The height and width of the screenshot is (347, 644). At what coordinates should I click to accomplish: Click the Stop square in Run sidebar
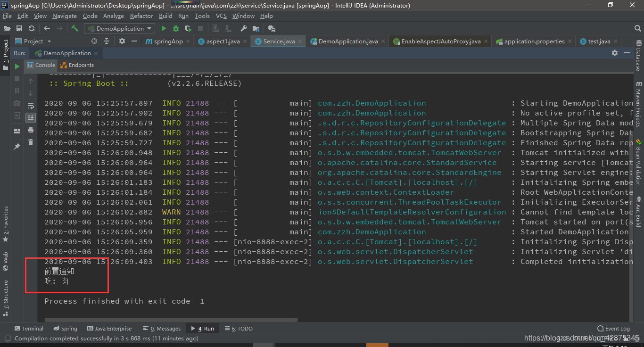tap(17, 79)
